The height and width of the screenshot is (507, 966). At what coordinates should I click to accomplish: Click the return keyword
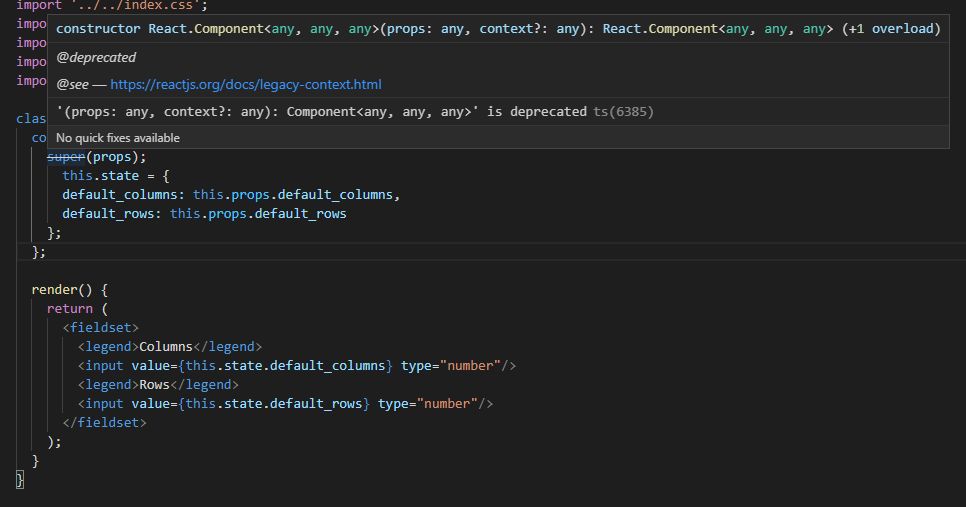pyautogui.click(x=70, y=309)
